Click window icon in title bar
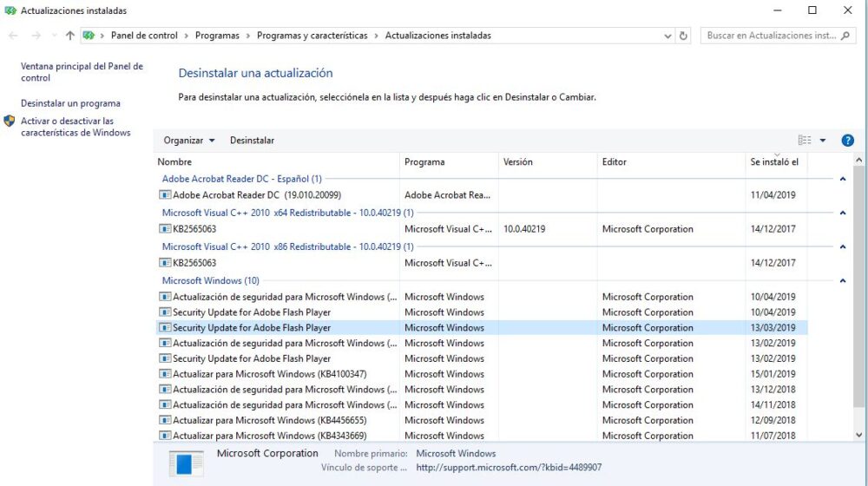868x486 pixels. click(x=10, y=10)
